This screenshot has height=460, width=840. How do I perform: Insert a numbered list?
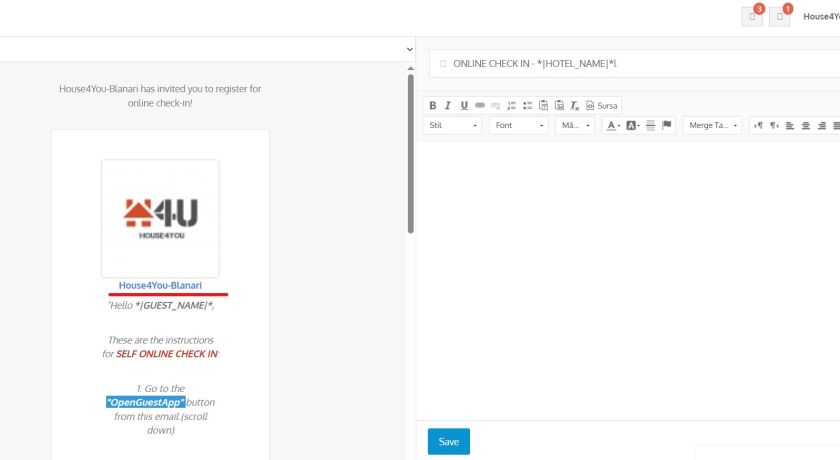pyautogui.click(x=512, y=105)
